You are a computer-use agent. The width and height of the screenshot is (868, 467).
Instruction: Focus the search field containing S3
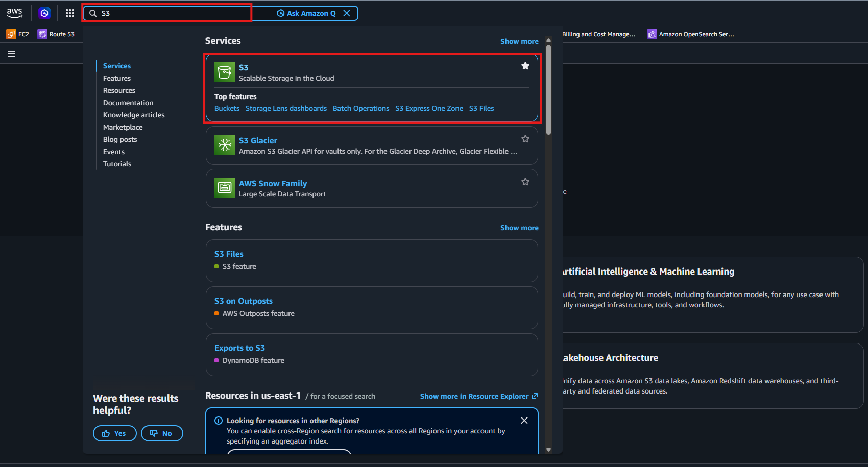pyautogui.click(x=167, y=13)
